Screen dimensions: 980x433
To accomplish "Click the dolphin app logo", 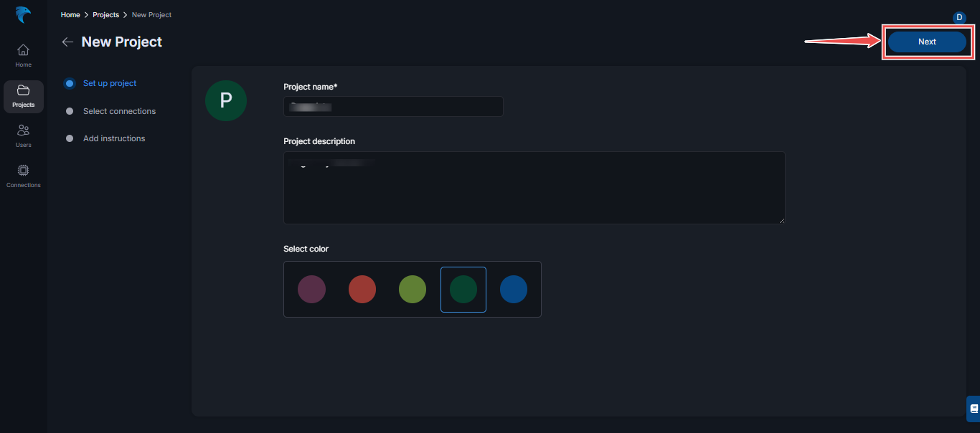I will coord(22,14).
